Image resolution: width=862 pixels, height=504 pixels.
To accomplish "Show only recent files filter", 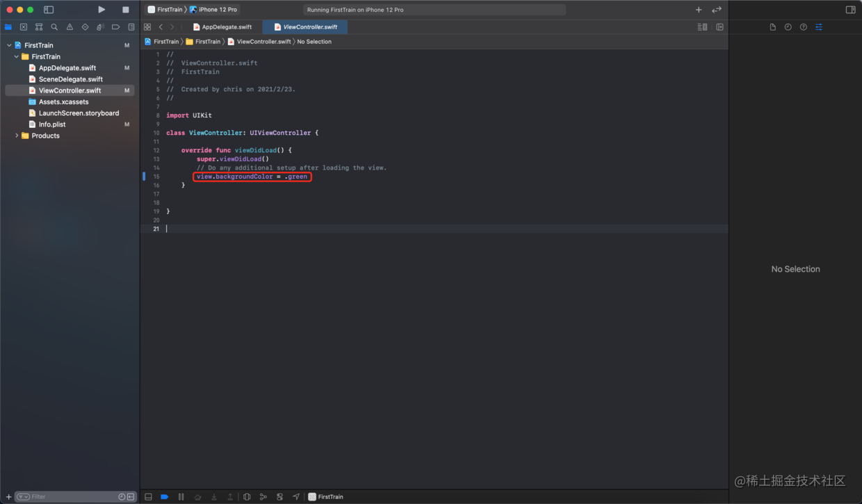I will click(x=122, y=496).
